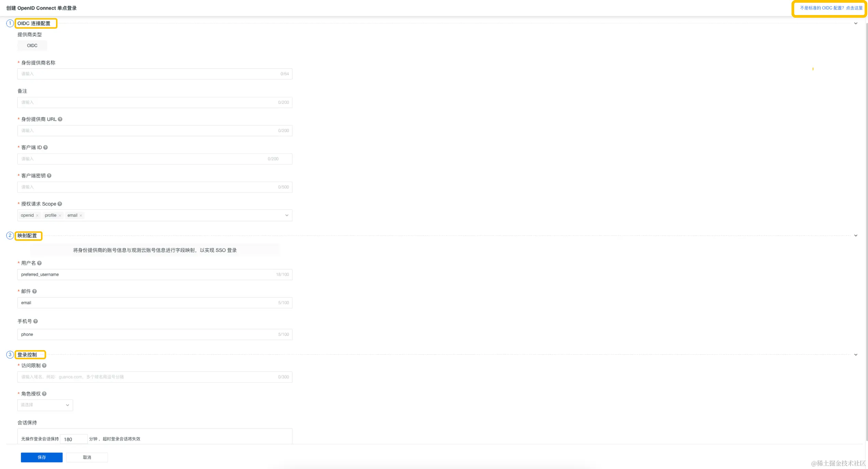Image resolution: width=868 pixels, height=469 pixels.
Task: Click help icon next to 身份提供商 URL
Action: click(60, 119)
